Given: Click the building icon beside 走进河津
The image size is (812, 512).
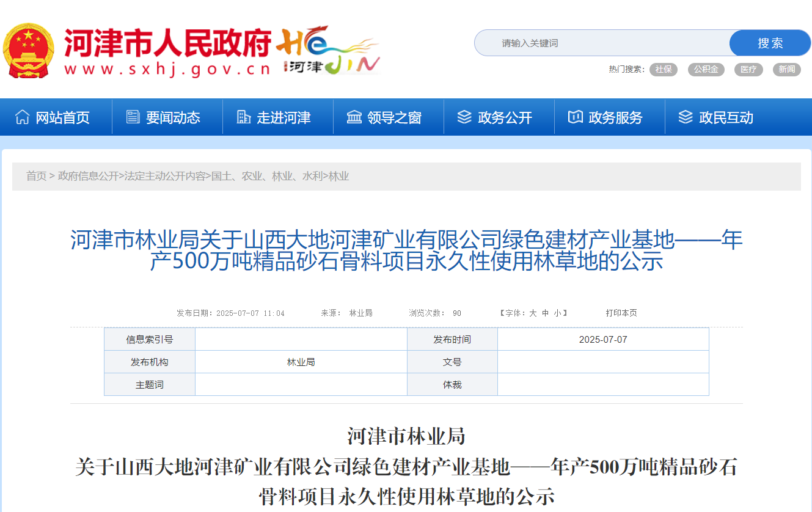Looking at the screenshot, I should tap(243, 117).
